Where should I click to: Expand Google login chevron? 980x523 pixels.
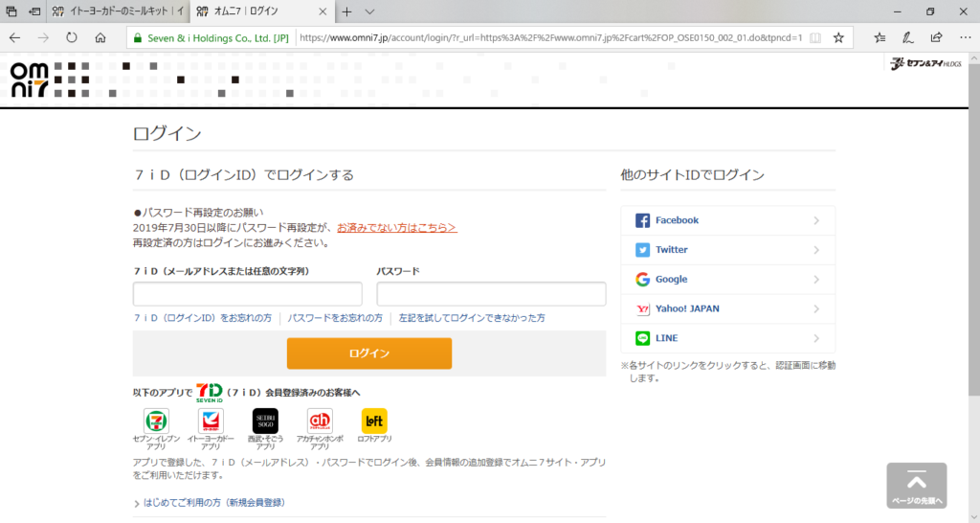point(816,279)
